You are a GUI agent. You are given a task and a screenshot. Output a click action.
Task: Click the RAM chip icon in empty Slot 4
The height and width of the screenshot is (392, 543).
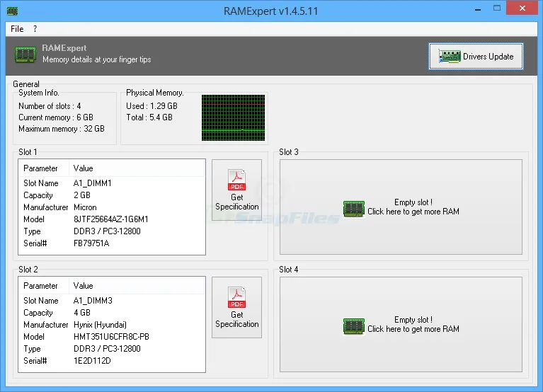[353, 325]
